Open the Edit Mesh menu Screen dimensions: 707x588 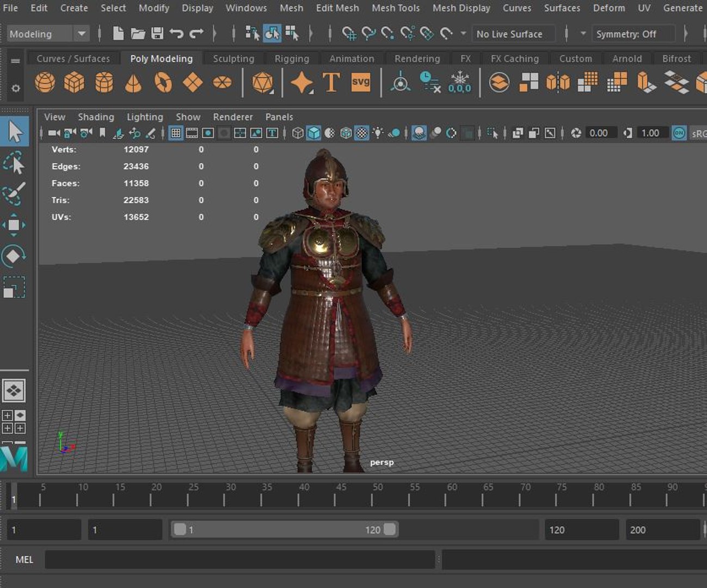click(337, 8)
